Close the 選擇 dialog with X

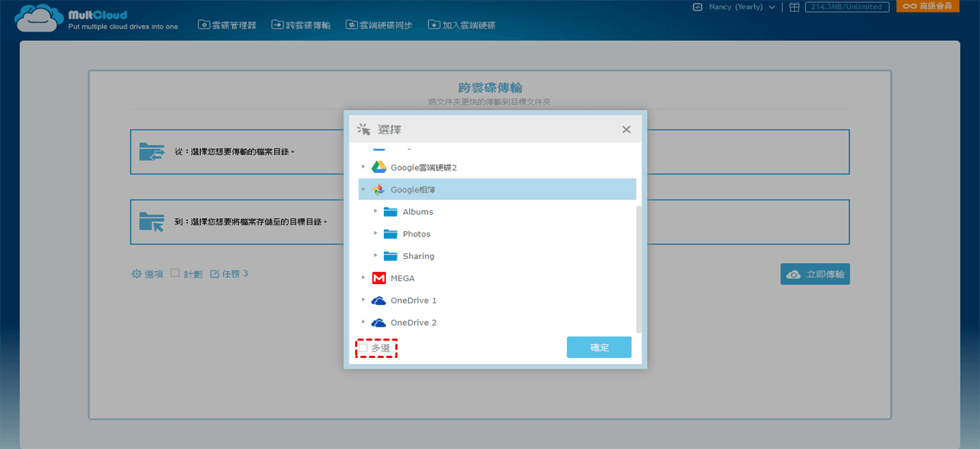click(x=626, y=130)
